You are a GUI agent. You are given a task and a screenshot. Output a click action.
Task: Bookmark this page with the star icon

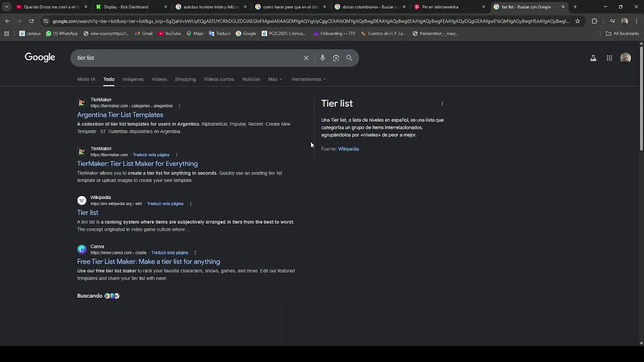(578, 21)
